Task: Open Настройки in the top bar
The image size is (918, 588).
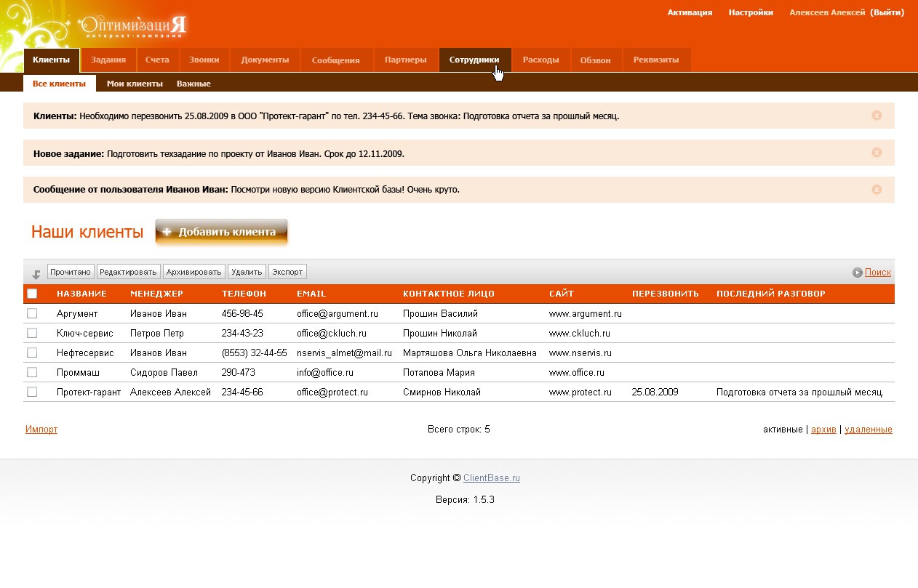Action: click(x=751, y=12)
